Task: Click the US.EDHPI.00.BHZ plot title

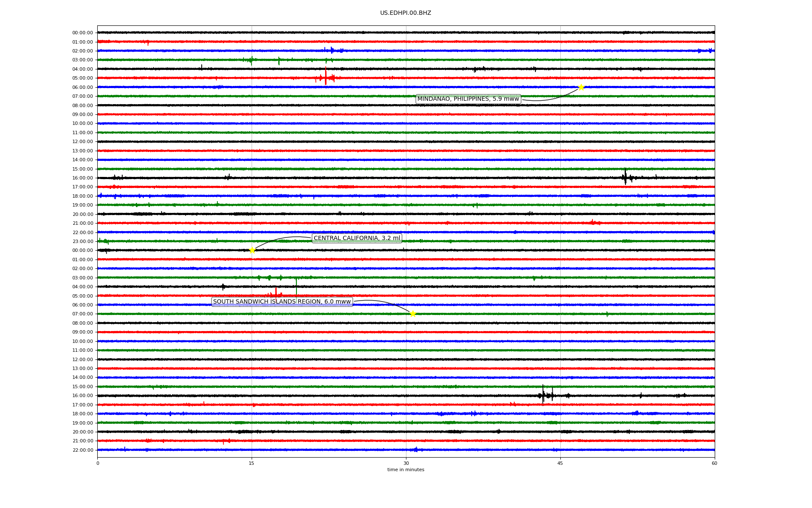Action: (x=405, y=13)
